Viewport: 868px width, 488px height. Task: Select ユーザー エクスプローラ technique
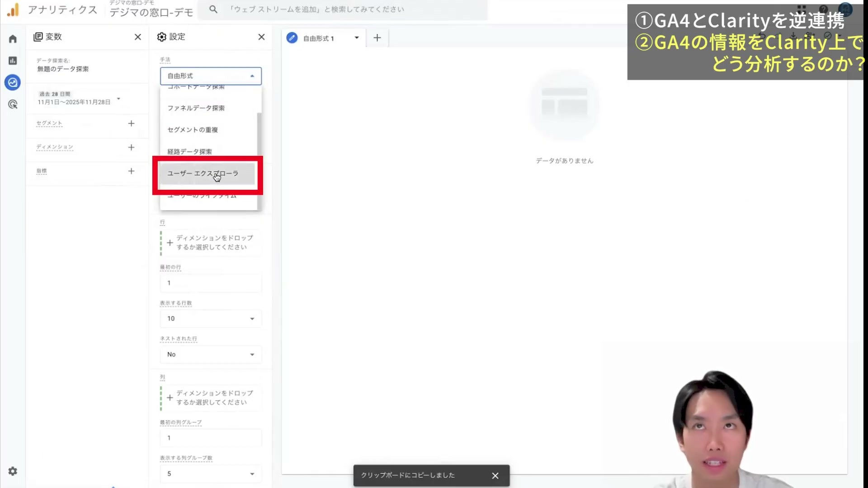[x=207, y=174]
